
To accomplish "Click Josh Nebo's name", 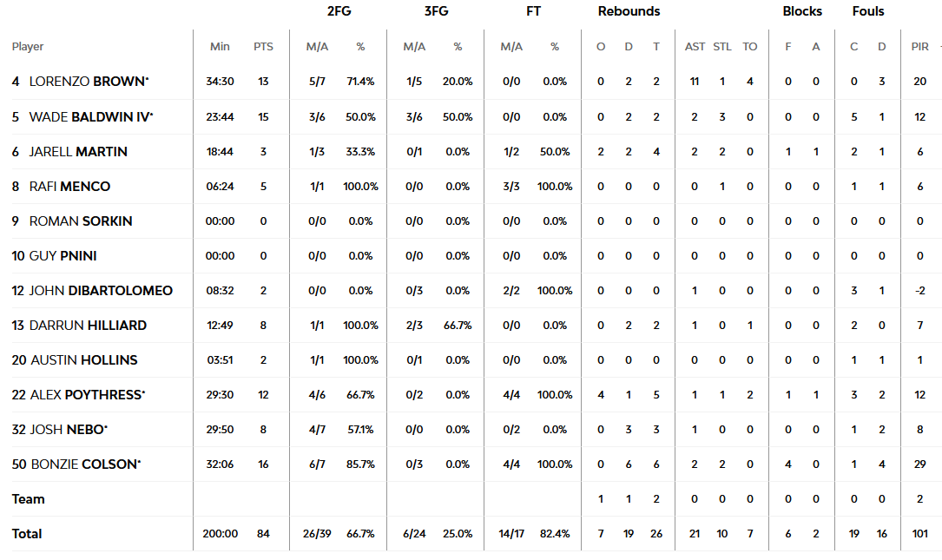I will click(68, 429).
